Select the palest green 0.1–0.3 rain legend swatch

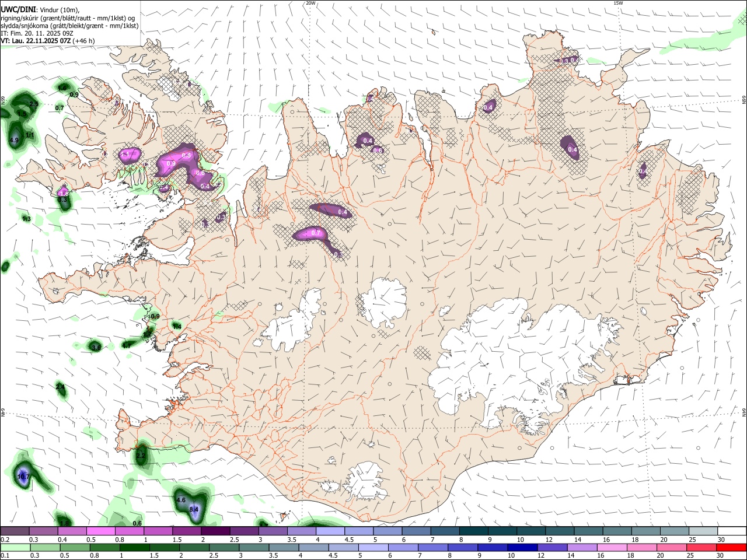click(x=15, y=548)
